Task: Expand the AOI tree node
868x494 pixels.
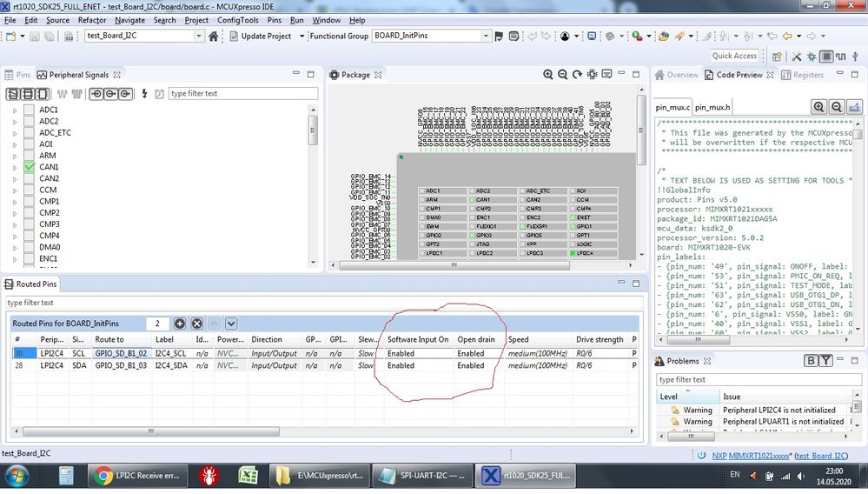Action: (x=15, y=144)
